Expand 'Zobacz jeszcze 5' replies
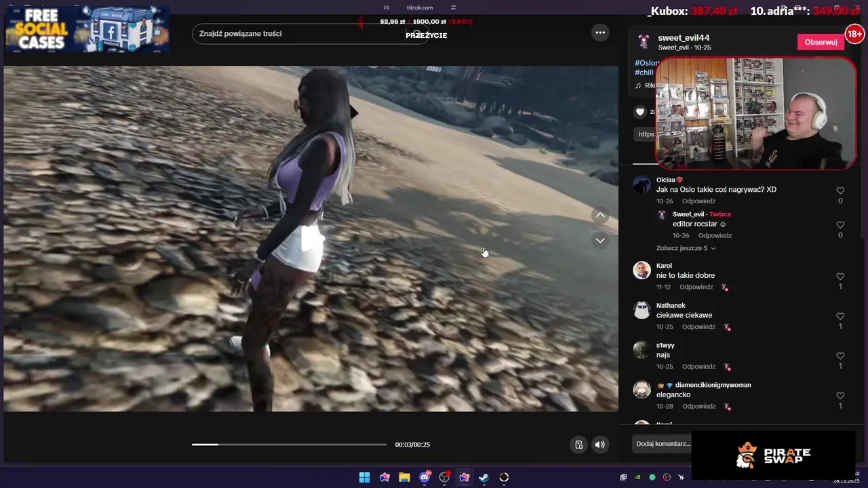 click(x=686, y=248)
